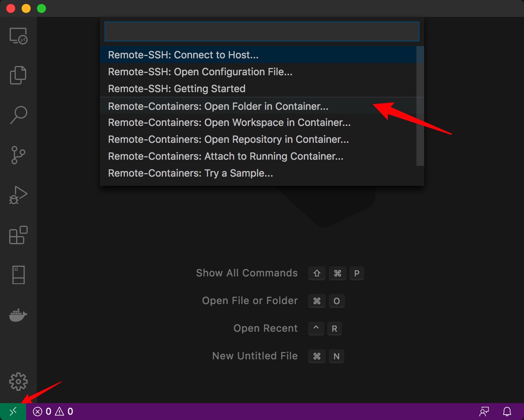This screenshot has width=524, height=420.
Task: Click the green remote window indicator
Action: (13, 412)
